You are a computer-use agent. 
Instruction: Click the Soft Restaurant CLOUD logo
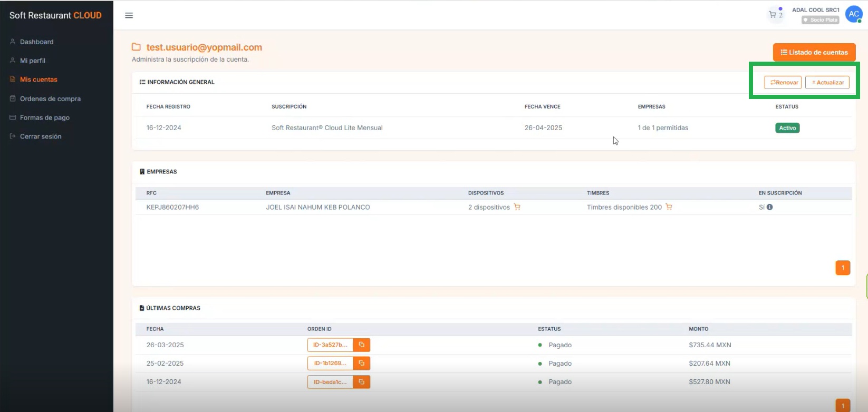[x=55, y=15]
